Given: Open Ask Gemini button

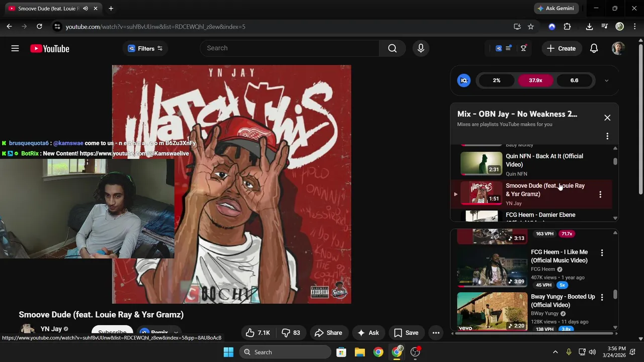Looking at the screenshot, I should [x=556, y=9].
